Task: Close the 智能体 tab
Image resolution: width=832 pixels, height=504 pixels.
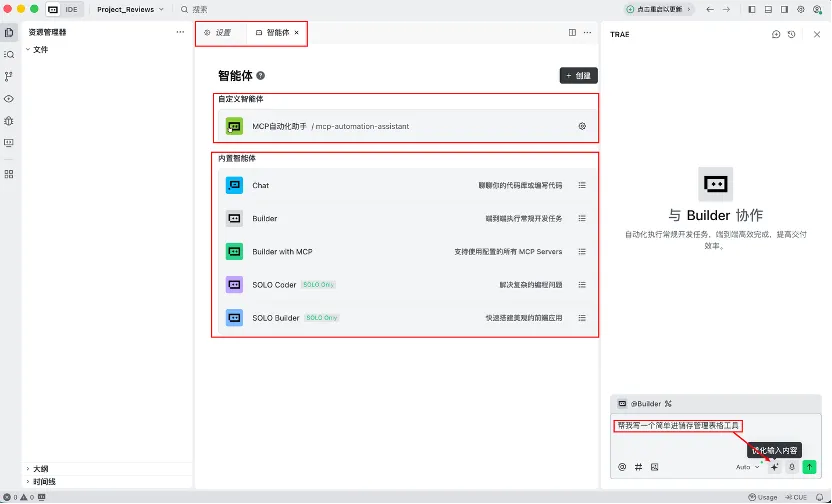Action: (x=297, y=32)
